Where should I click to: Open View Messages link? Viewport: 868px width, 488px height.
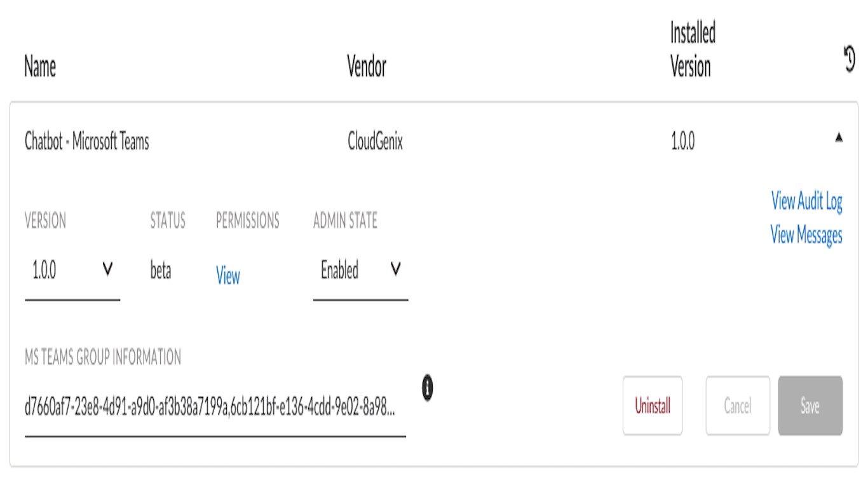(806, 235)
